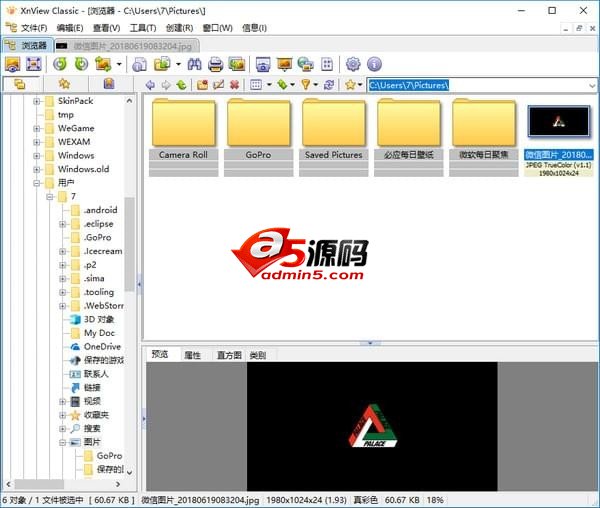Click the JPEG lossless transform icon

(x=103, y=64)
